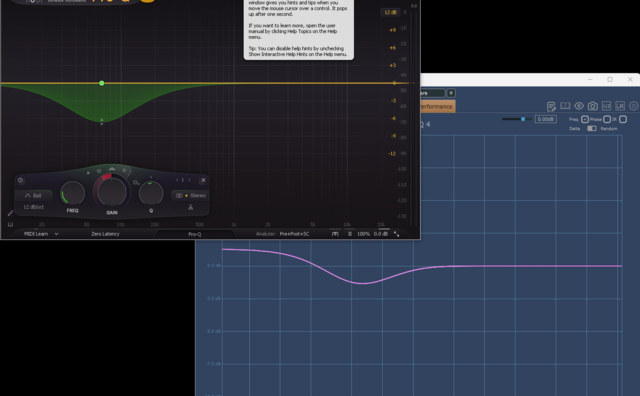Image resolution: width=640 pixels, height=396 pixels.
Task: Click the camera snapshot icon
Action: pyautogui.click(x=593, y=106)
